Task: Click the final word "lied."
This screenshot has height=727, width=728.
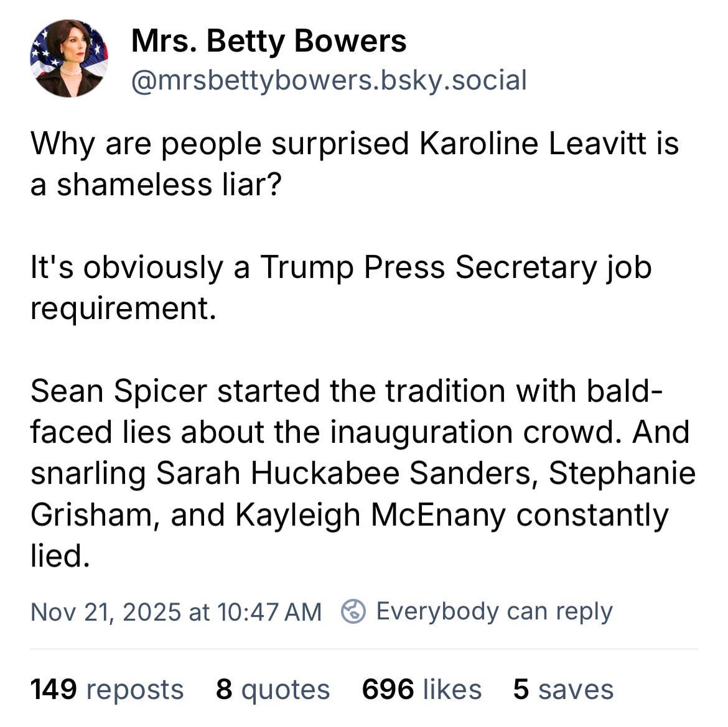Action: 60,555
